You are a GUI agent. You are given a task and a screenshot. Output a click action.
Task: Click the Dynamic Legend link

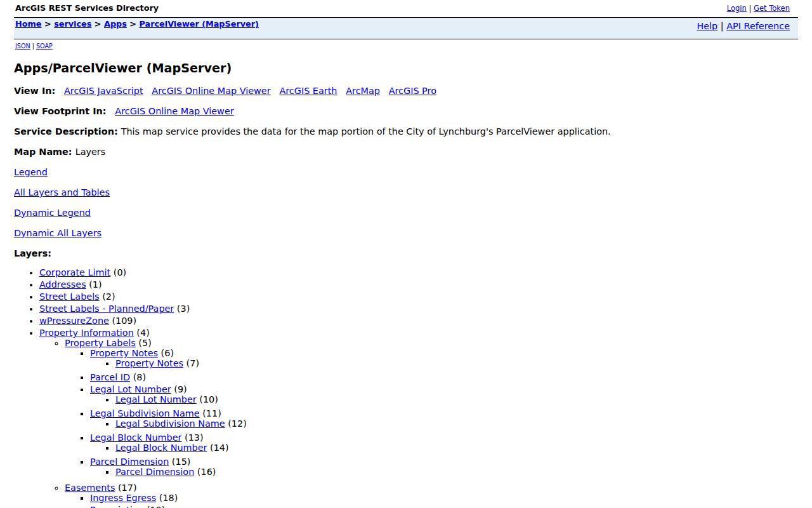pyautogui.click(x=52, y=213)
